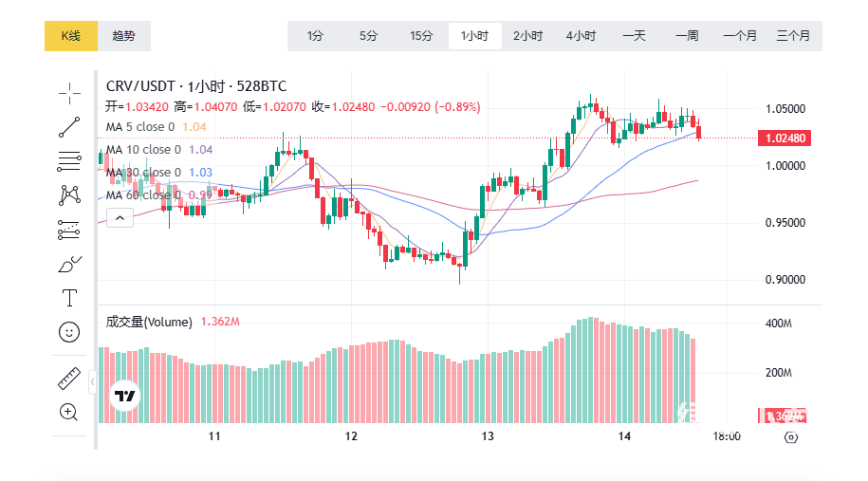
Task: Select the 15分 time interval
Action: coord(421,36)
